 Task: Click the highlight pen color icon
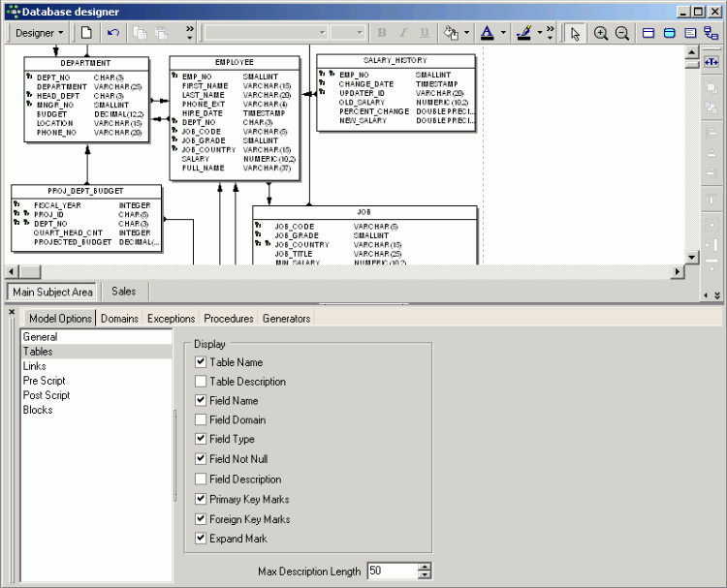click(x=523, y=33)
